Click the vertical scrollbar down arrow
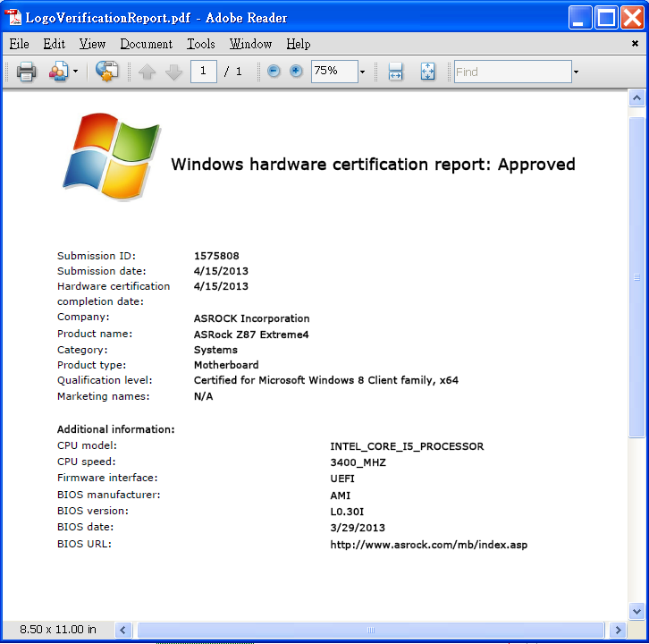 (x=636, y=611)
